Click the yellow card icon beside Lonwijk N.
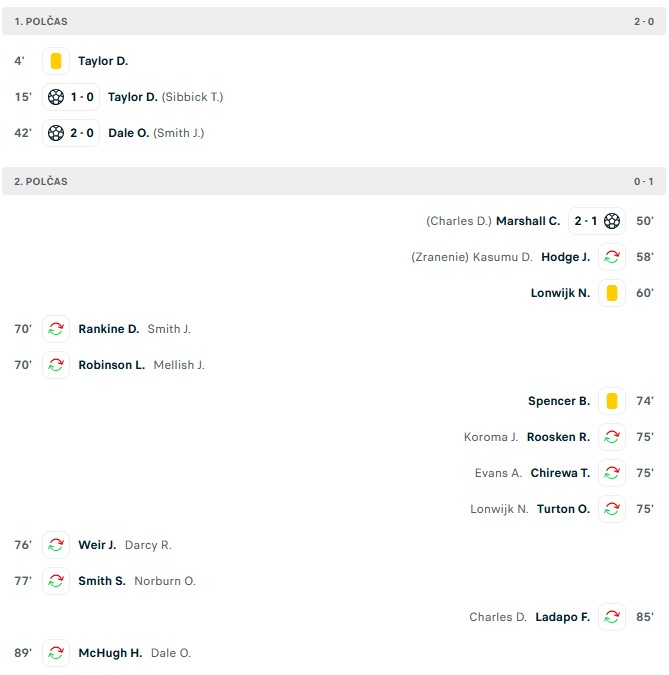 pos(612,293)
